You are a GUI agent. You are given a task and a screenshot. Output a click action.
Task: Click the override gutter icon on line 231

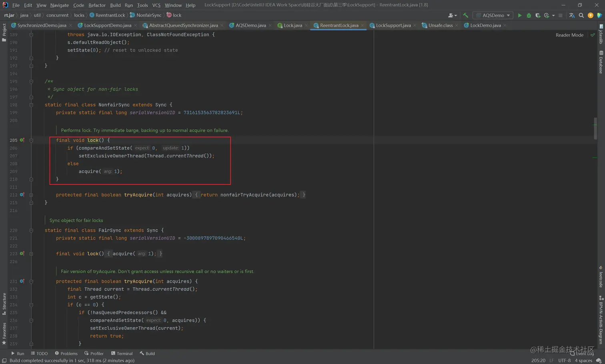(22, 281)
